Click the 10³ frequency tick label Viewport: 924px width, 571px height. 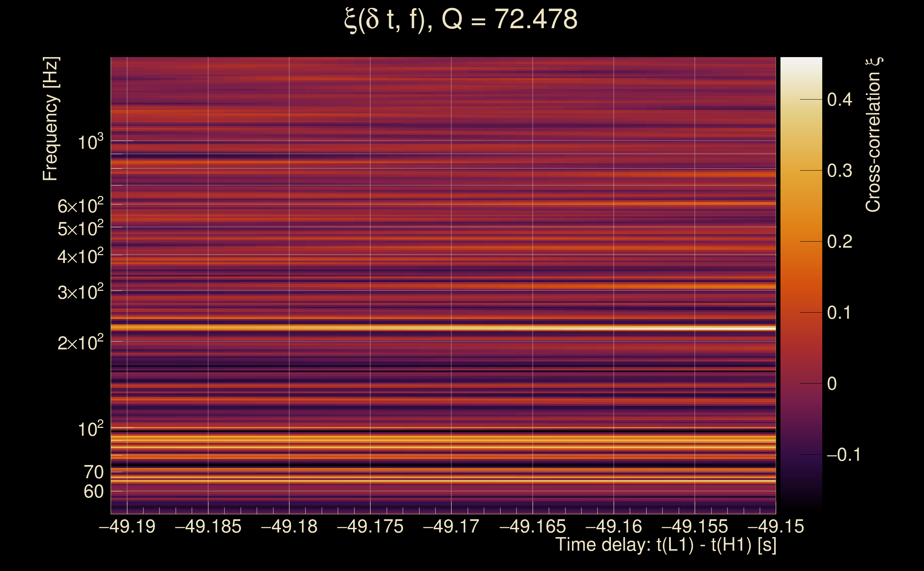(x=90, y=142)
